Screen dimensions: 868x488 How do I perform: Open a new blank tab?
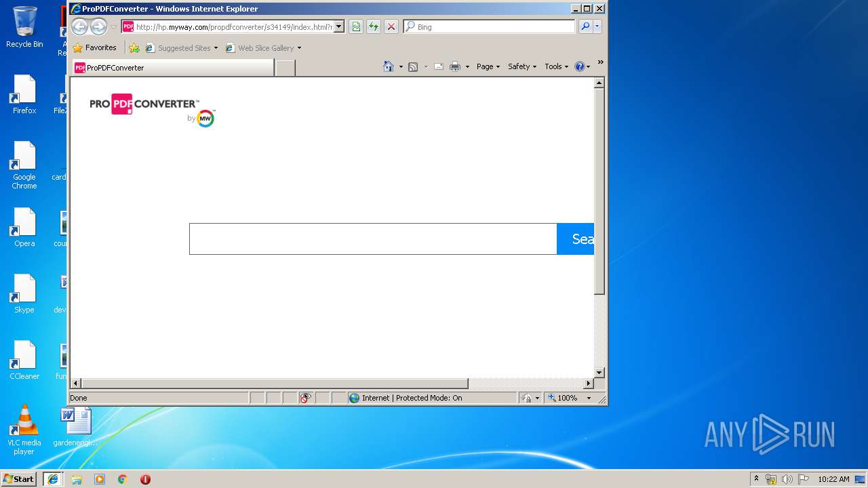click(285, 67)
